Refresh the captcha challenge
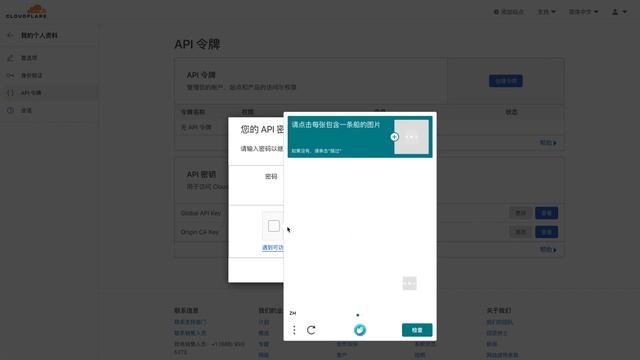Viewport: 640px width, 360px height. [x=311, y=330]
